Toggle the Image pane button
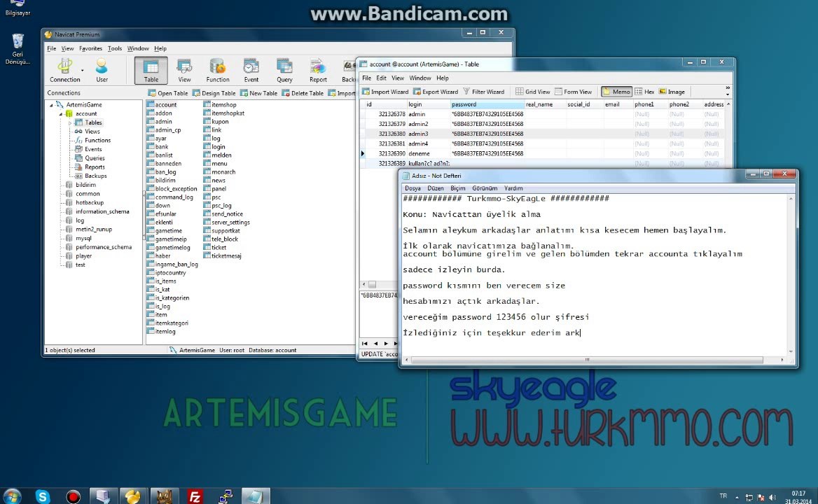 point(672,92)
